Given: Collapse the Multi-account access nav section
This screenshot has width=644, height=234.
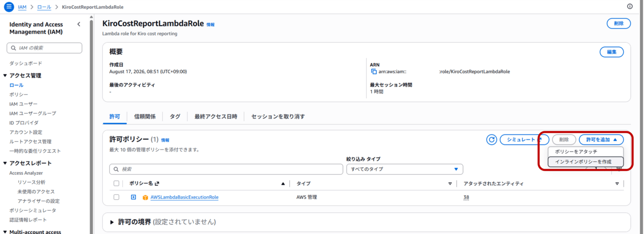Looking at the screenshot, I should click(x=5, y=232).
